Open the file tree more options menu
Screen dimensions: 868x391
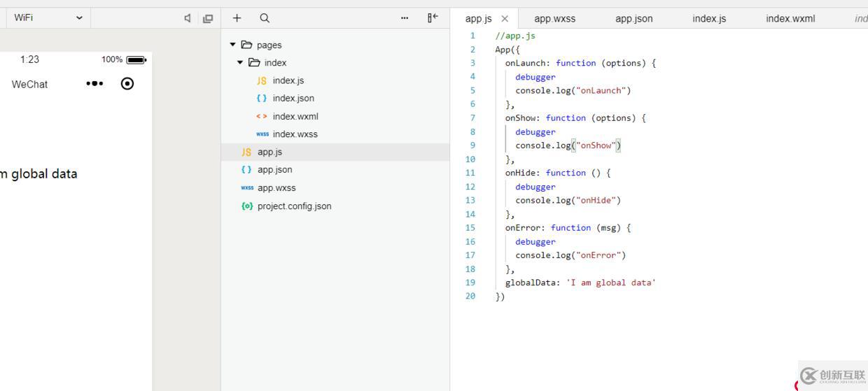click(x=405, y=18)
